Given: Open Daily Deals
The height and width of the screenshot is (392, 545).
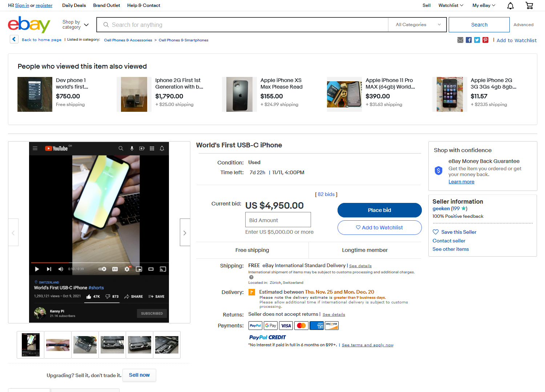Looking at the screenshot, I should (74, 5).
